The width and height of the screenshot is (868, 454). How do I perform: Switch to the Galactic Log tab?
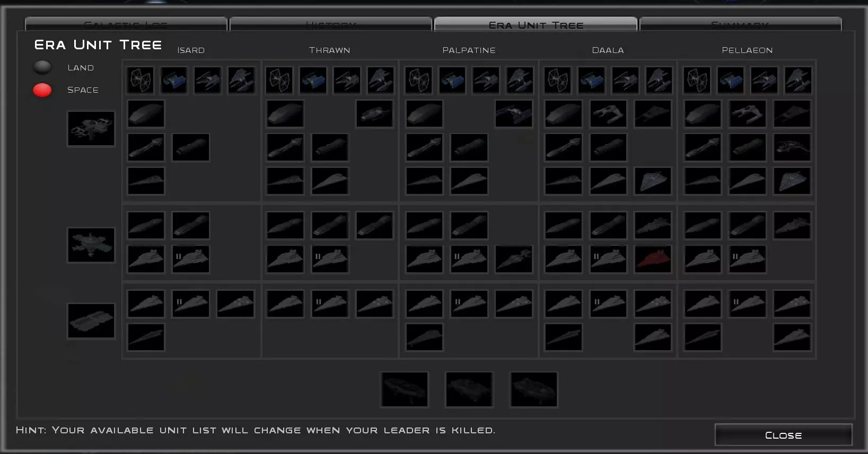[x=126, y=24]
